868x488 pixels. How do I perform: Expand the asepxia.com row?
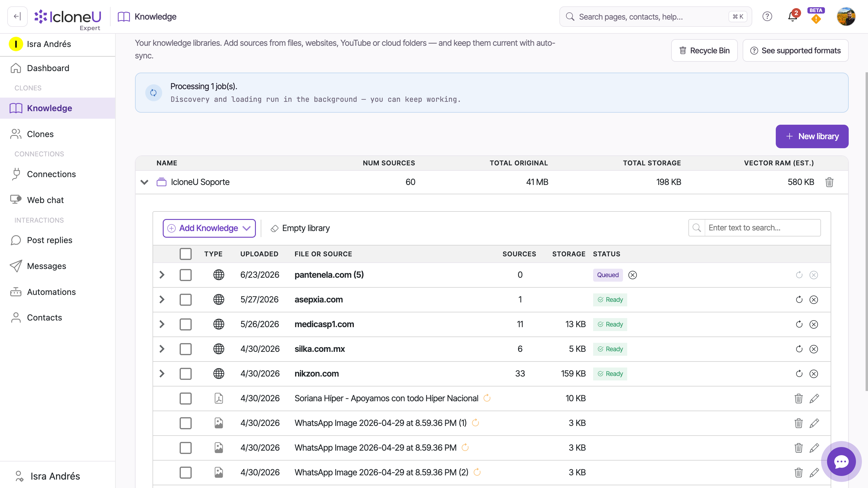162,299
